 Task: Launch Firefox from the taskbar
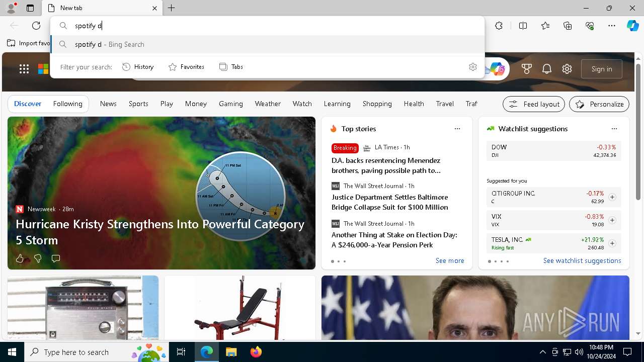tap(256, 352)
